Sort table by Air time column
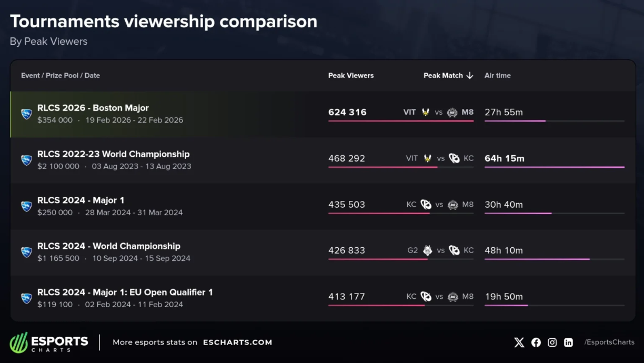Viewport: 644px width, 363px height. [x=497, y=76]
